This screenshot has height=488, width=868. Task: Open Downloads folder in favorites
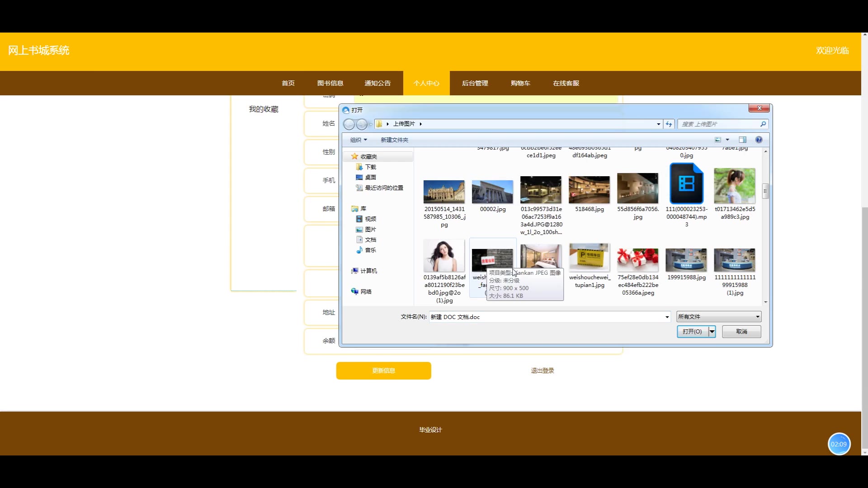point(370,167)
